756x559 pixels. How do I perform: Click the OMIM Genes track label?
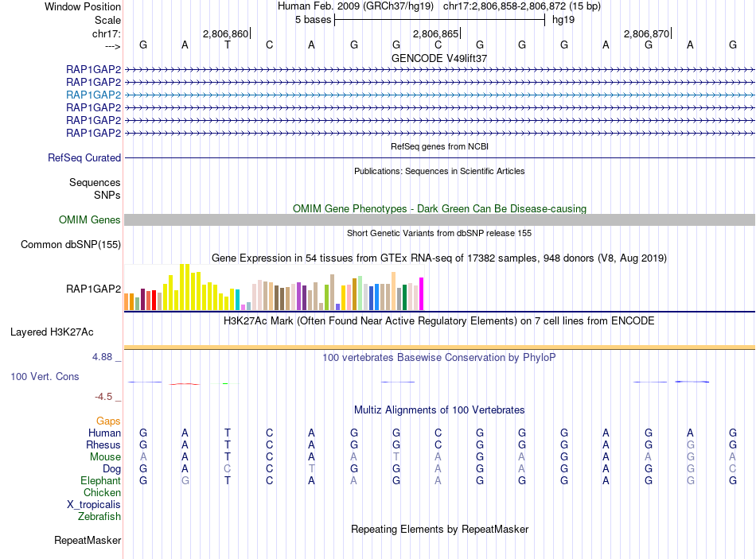pyautogui.click(x=90, y=219)
